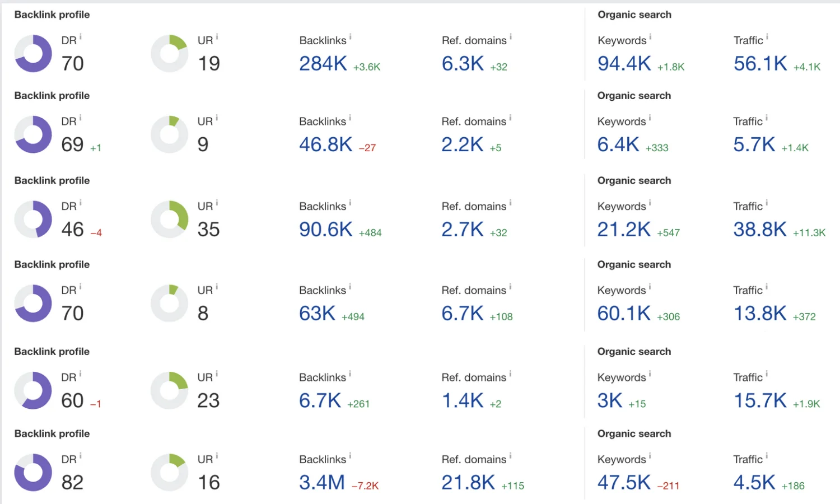The width and height of the screenshot is (840, 504).
Task: Click info icon beside Ref. domains above 21.8K
Action: pyautogui.click(x=511, y=456)
